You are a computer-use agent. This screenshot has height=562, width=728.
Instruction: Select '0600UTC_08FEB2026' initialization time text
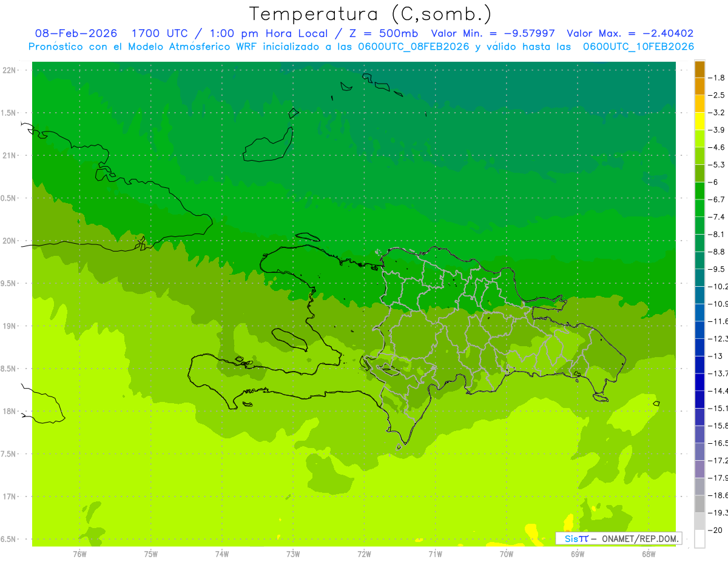pos(414,47)
